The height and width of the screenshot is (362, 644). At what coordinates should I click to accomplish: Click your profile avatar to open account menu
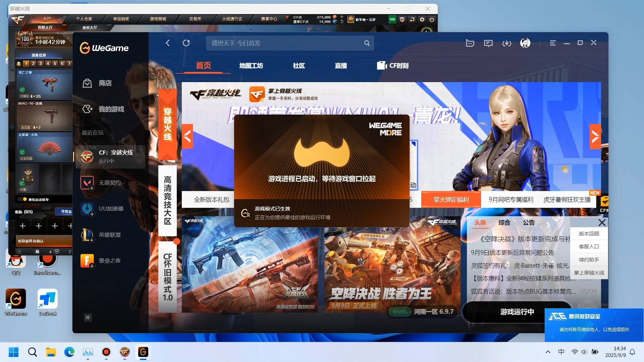coord(525,43)
